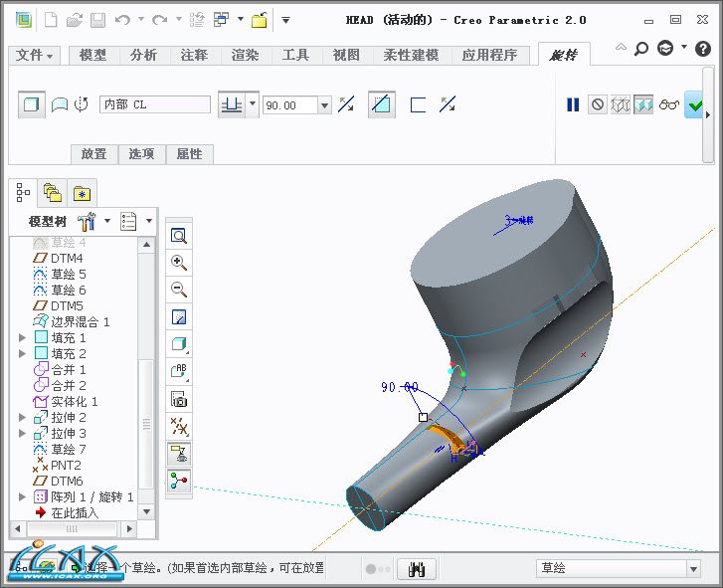Open the 90.00 angle value dropdown
Image resolution: width=723 pixels, height=588 pixels.
pos(324,104)
